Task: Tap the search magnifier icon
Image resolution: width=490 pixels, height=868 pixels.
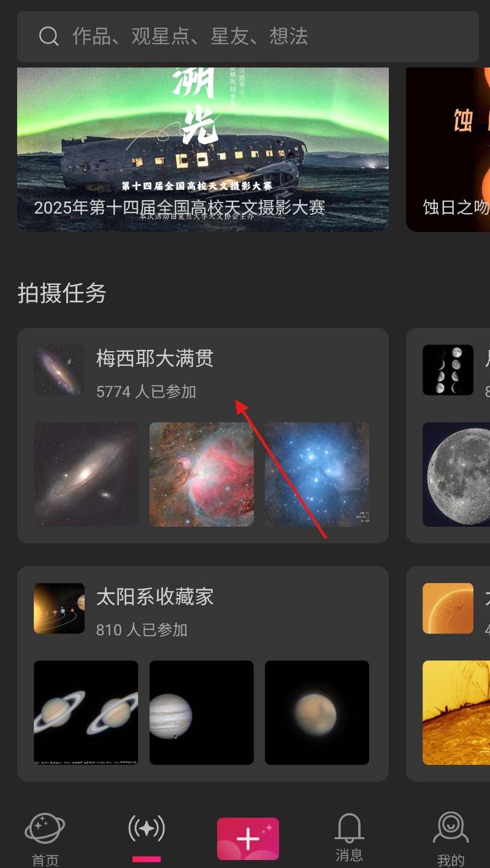Action: (x=48, y=36)
